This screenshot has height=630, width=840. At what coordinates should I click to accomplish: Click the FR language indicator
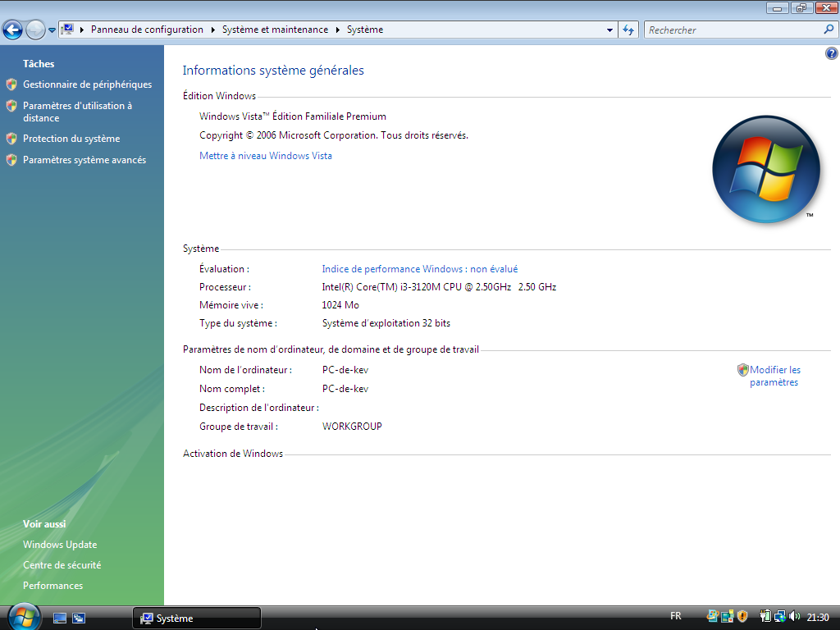tap(676, 616)
